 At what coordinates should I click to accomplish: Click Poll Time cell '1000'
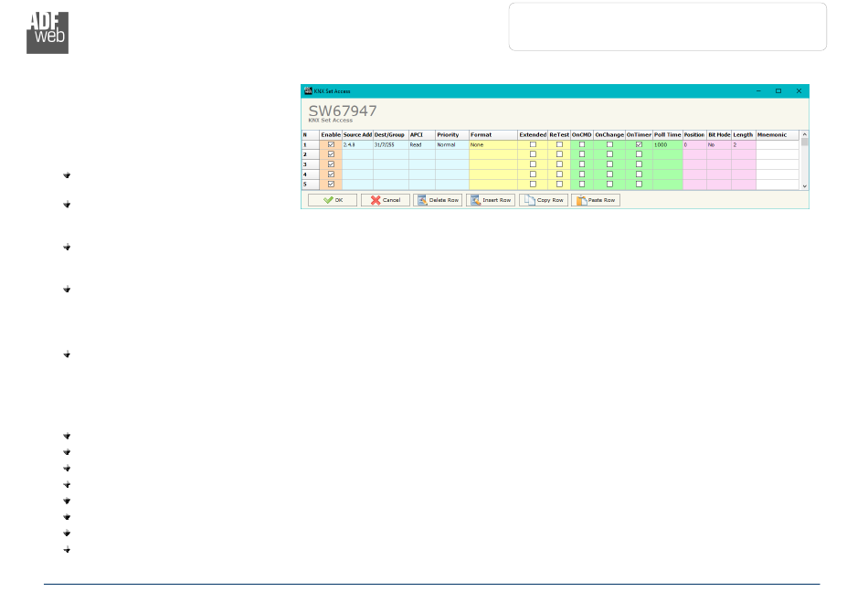(x=668, y=144)
